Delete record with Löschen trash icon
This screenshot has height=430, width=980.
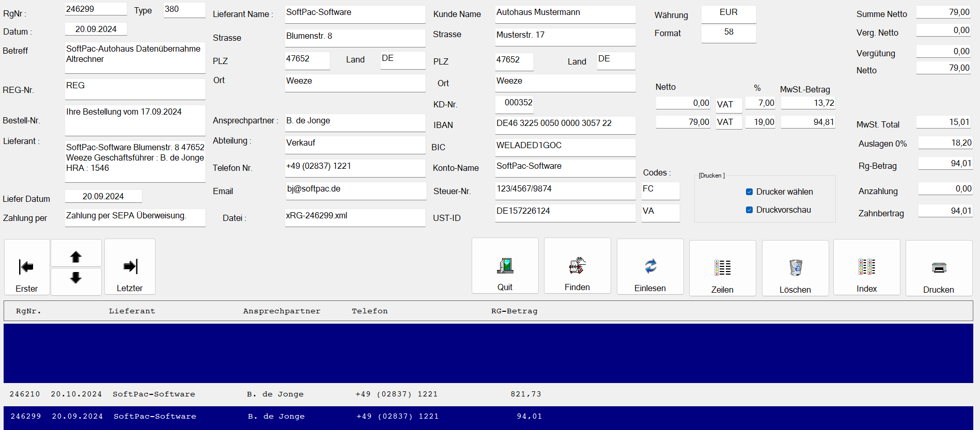click(796, 268)
